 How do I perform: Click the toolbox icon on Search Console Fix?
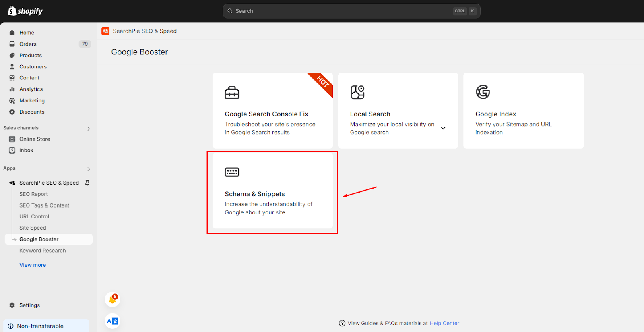point(232,92)
